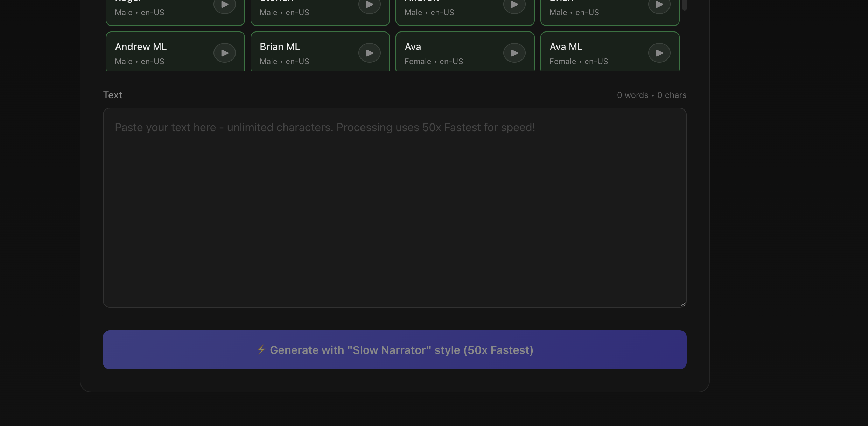This screenshot has width=868, height=426.
Task: Click the lightning bolt on the generate button
Action: tap(261, 350)
